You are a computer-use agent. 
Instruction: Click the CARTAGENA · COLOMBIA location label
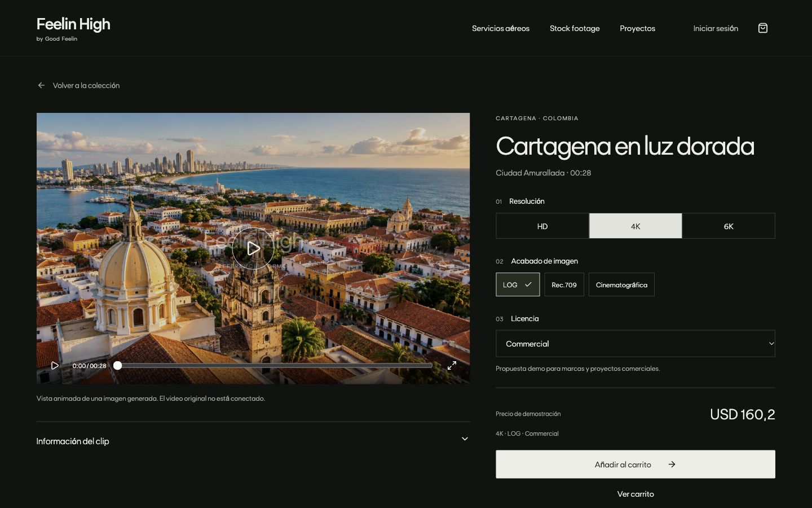pyautogui.click(x=537, y=119)
